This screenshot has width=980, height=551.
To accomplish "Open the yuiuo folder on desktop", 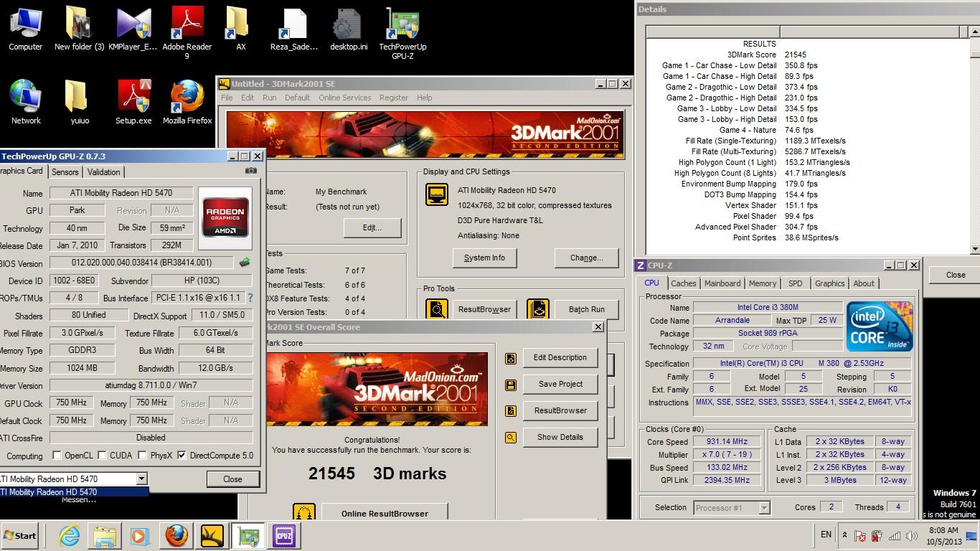I will point(79,102).
